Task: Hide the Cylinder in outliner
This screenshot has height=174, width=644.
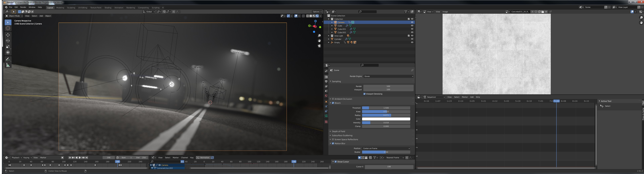Action: (412, 39)
